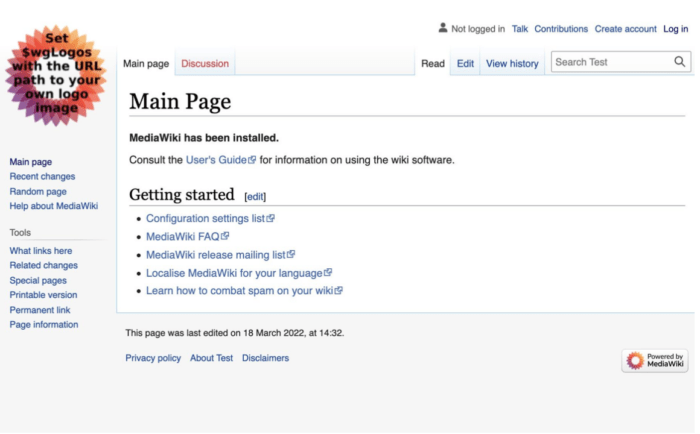Open Disclaimers footer link
This screenshot has width=700, height=434.
click(x=265, y=358)
